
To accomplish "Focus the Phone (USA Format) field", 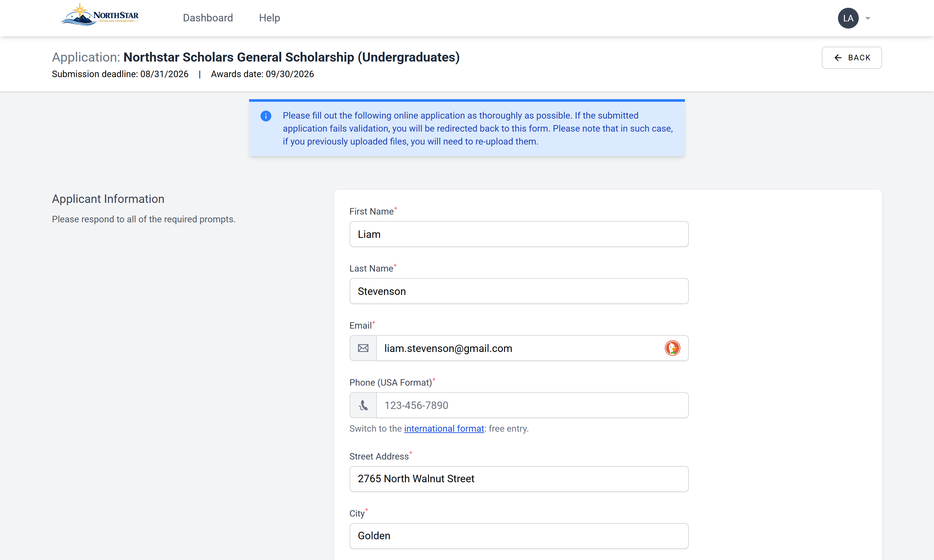I will coord(532,405).
